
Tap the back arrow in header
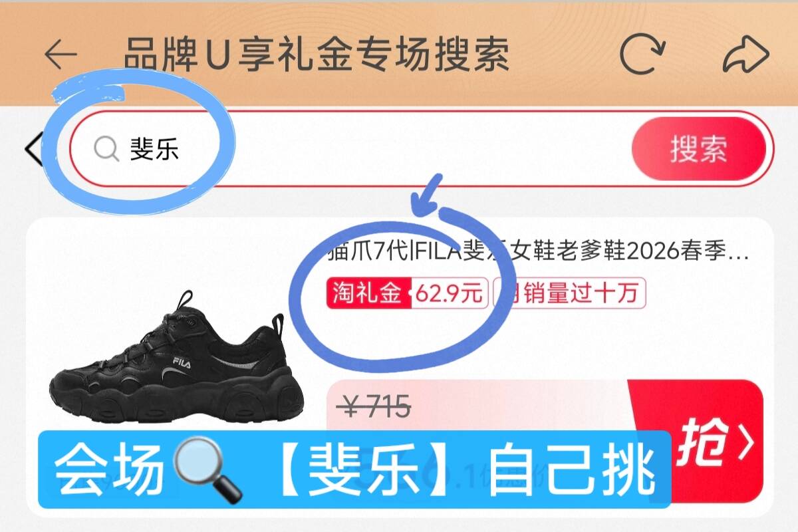pos(61,55)
